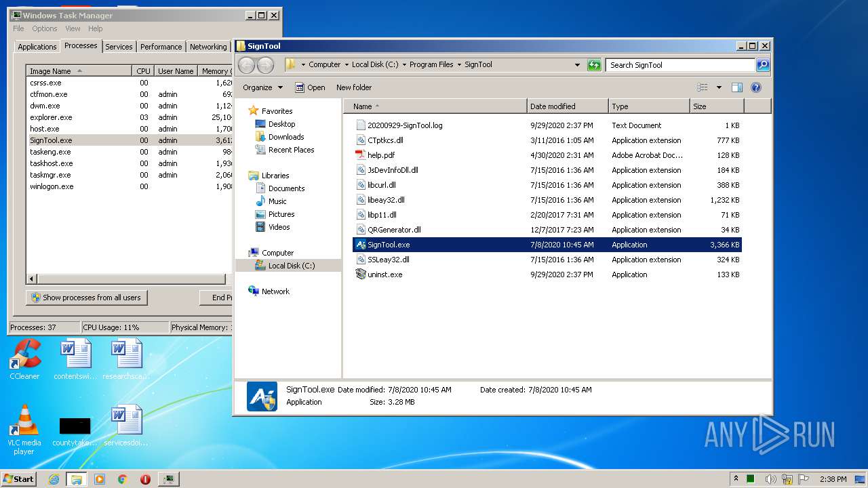Click the change view icon in Explorer toolbar
The image size is (868, 488).
tap(703, 87)
